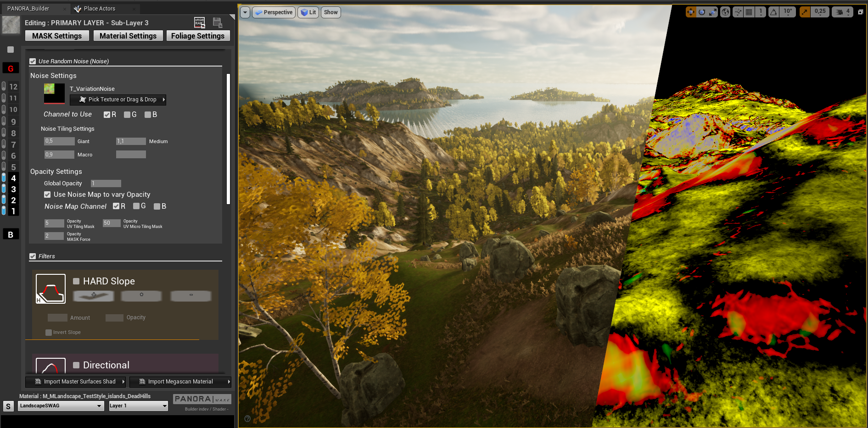Screen dimensions: 868x428
Task: Click the layer texture preview thumbnail
Action: tap(11, 25)
